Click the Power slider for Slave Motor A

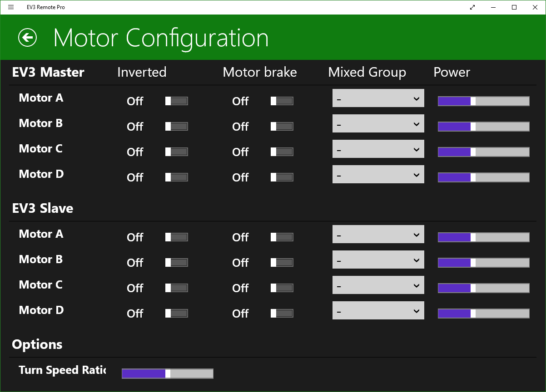pos(483,237)
